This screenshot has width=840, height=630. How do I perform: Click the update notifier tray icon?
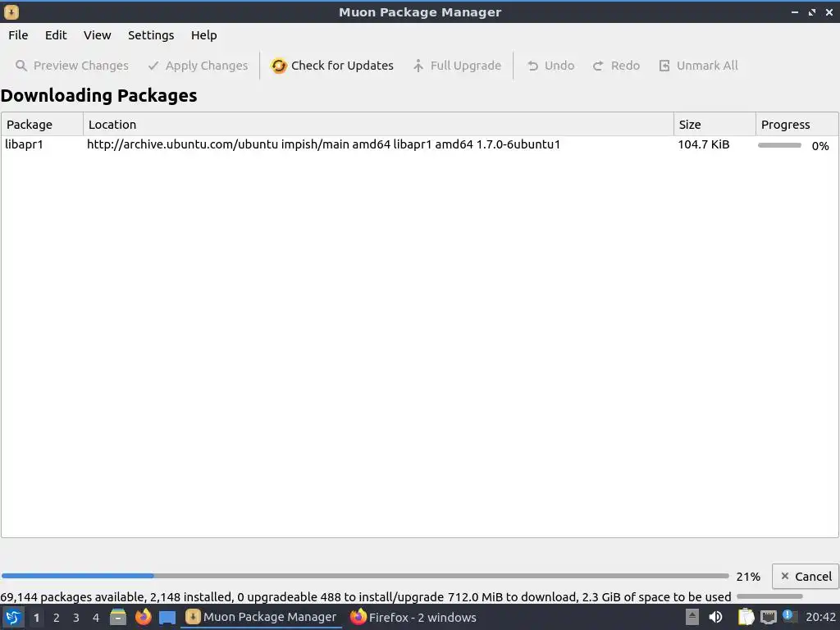(789, 616)
